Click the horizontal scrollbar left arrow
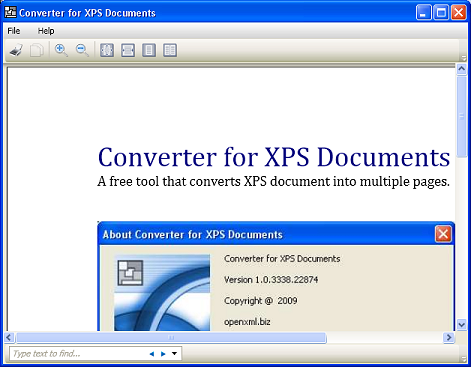Viewport: 471px width, 367px height. coord(9,338)
